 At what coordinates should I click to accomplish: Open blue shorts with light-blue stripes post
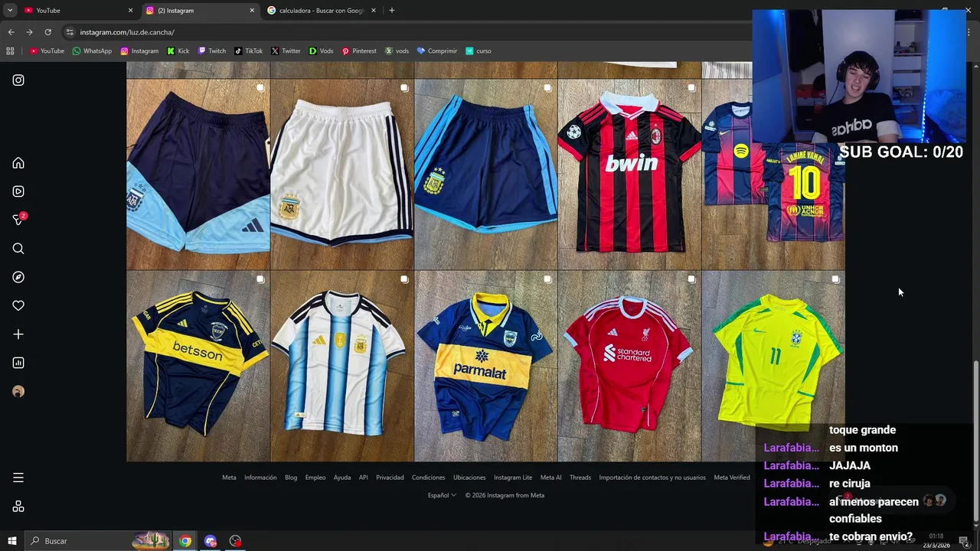485,174
